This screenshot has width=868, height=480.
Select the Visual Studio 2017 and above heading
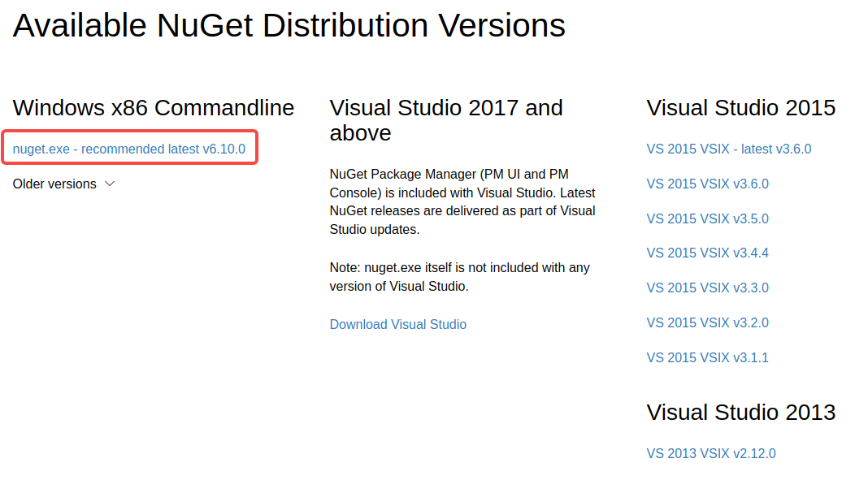pos(446,120)
